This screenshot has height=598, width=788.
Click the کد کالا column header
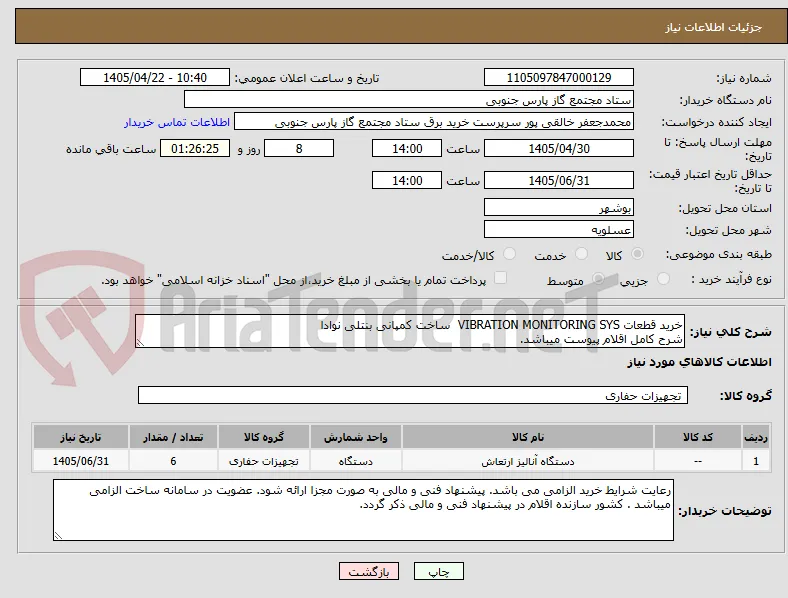(x=698, y=437)
